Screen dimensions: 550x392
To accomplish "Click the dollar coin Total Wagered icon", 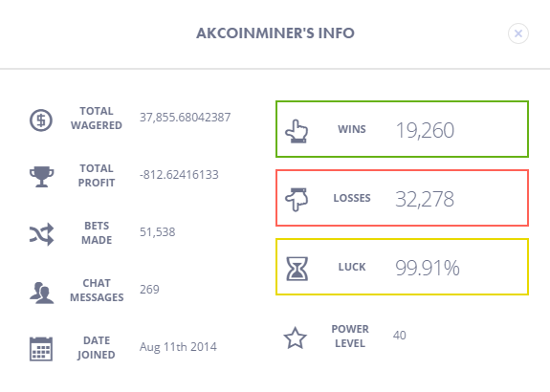I will 41,120.
